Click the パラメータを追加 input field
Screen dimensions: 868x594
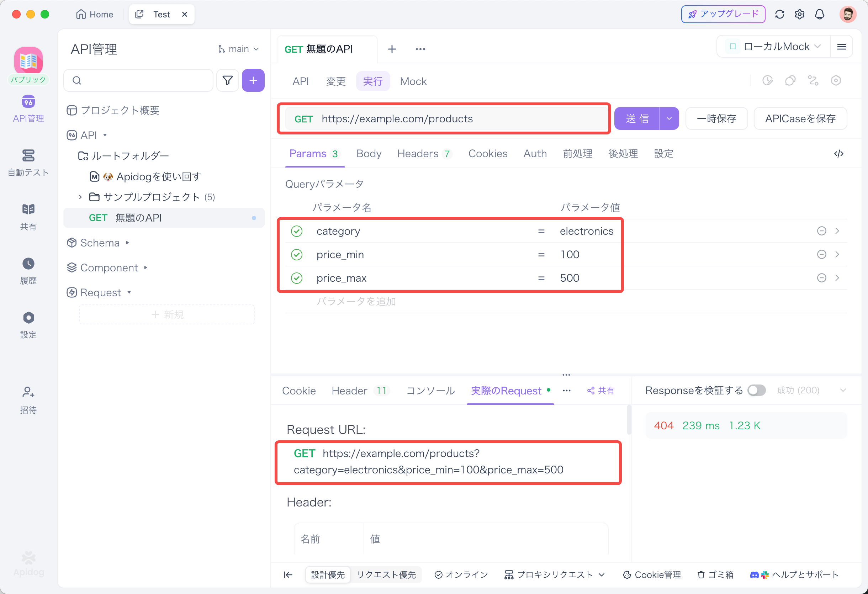click(x=356, y=301)
